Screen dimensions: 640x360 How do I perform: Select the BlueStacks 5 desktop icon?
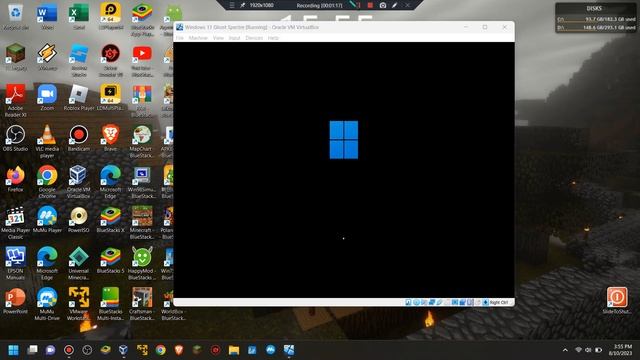click(110, 260)
